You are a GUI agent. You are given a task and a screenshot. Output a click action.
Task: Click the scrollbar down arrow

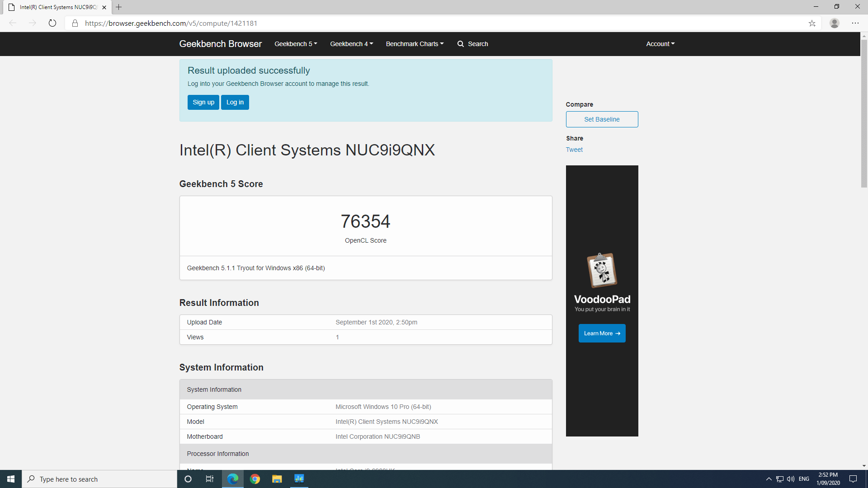pyautogui.click(x=864, y=466)
